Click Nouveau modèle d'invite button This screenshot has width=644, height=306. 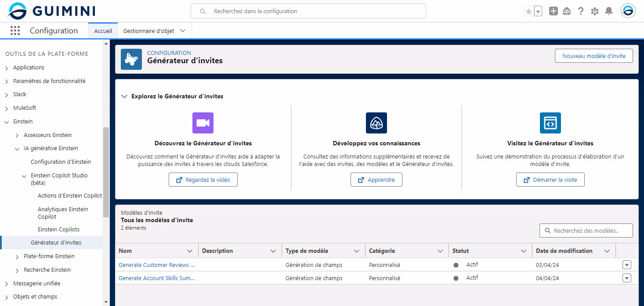[594, 56]
